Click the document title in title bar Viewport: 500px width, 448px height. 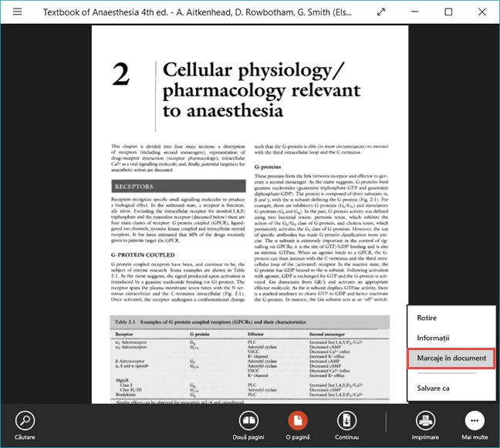(198, 12)
